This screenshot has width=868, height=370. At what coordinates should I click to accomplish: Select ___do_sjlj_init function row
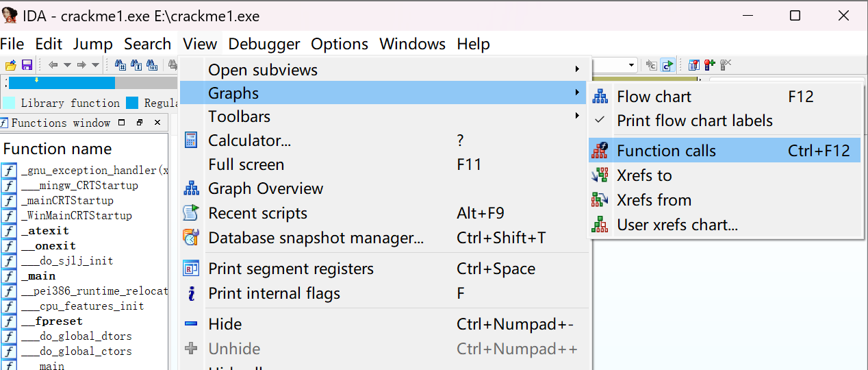point(84,260)
